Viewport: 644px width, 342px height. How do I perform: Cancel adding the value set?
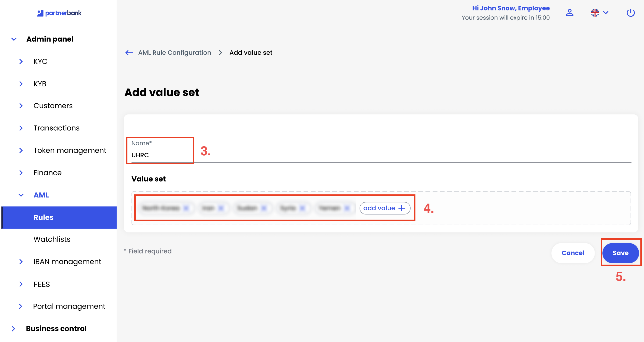tap(573, 253)
